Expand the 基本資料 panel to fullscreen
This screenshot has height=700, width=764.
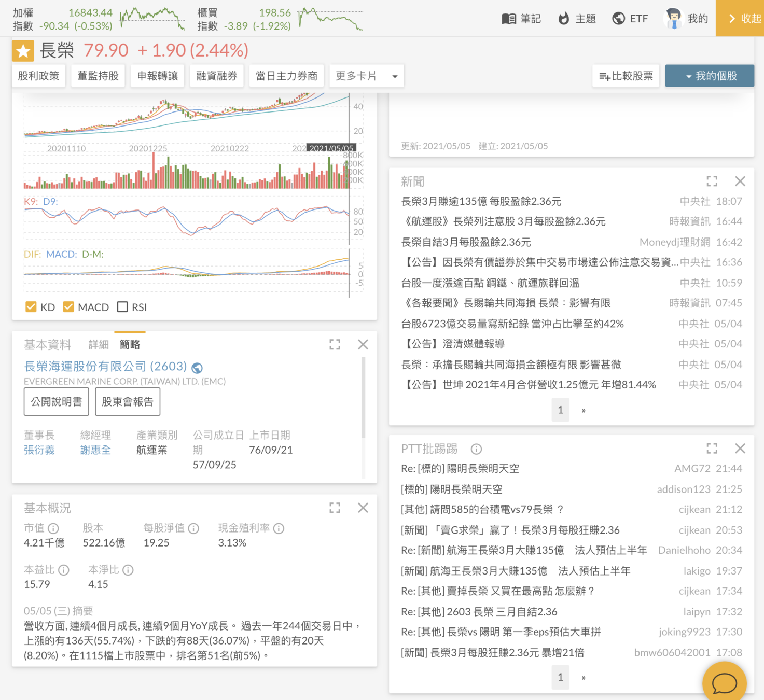[335, 344]
